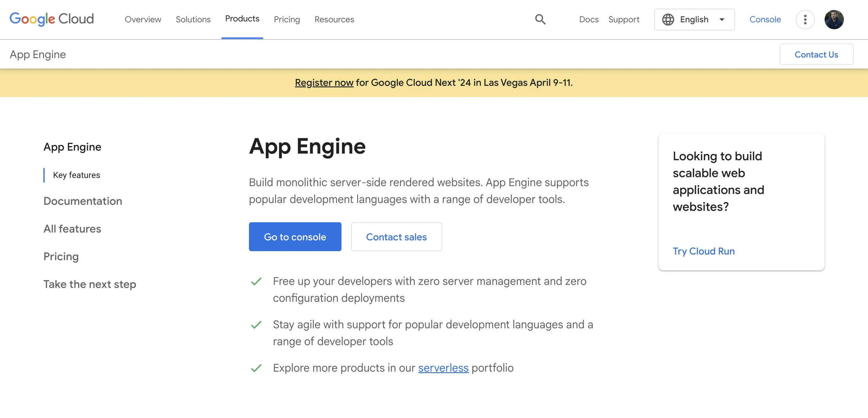Open the Console link in the header

click(x=765, y=20)
